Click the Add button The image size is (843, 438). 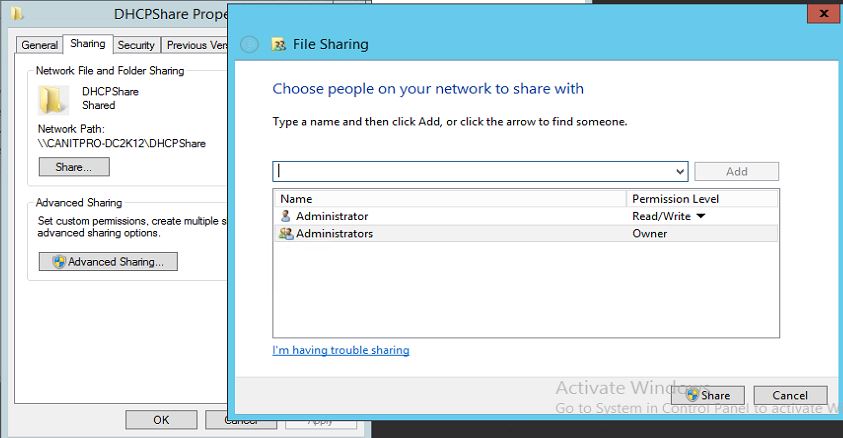click(x=737, y=171)
